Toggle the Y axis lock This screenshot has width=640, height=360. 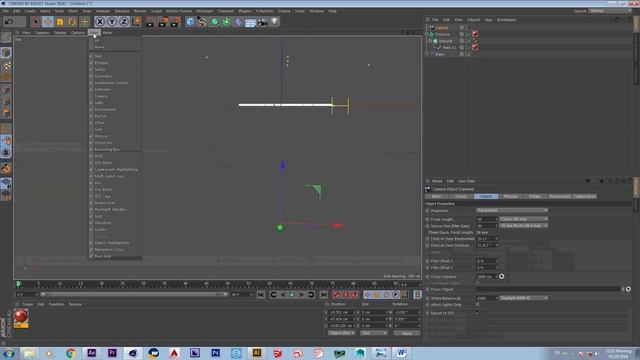112,22
